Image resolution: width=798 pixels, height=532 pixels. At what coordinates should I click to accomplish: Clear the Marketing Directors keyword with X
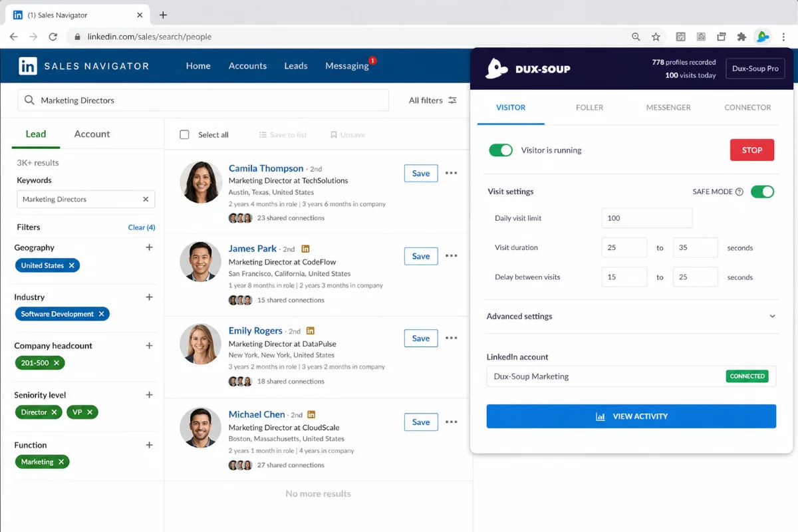(146, 199)
